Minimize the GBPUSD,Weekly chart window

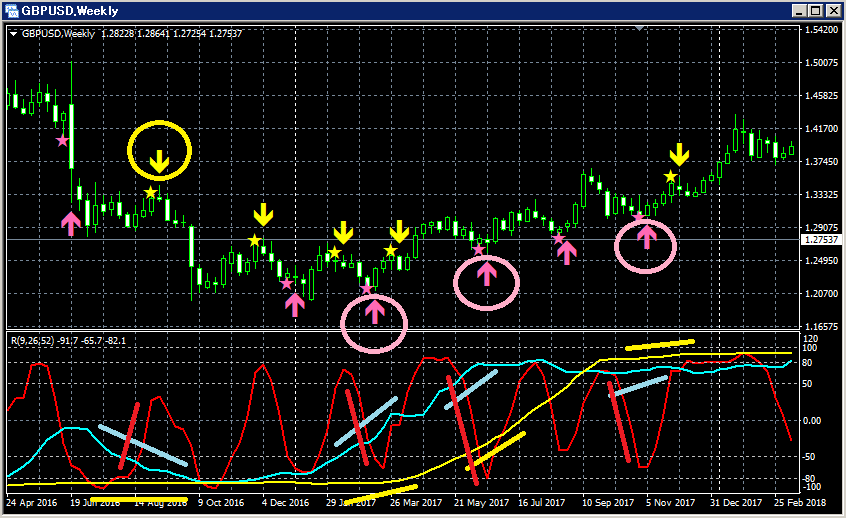tap(800, 11)
